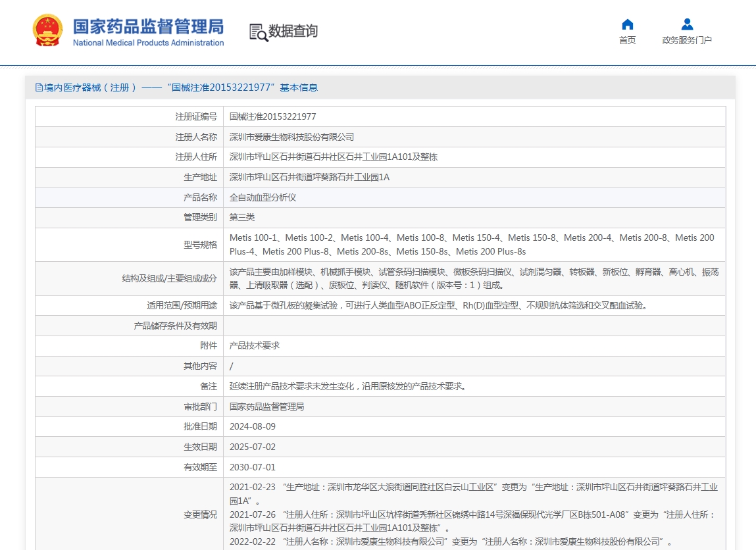
Task: Click the 国家药品监督管理局 site title
Action: pos(149,26)
